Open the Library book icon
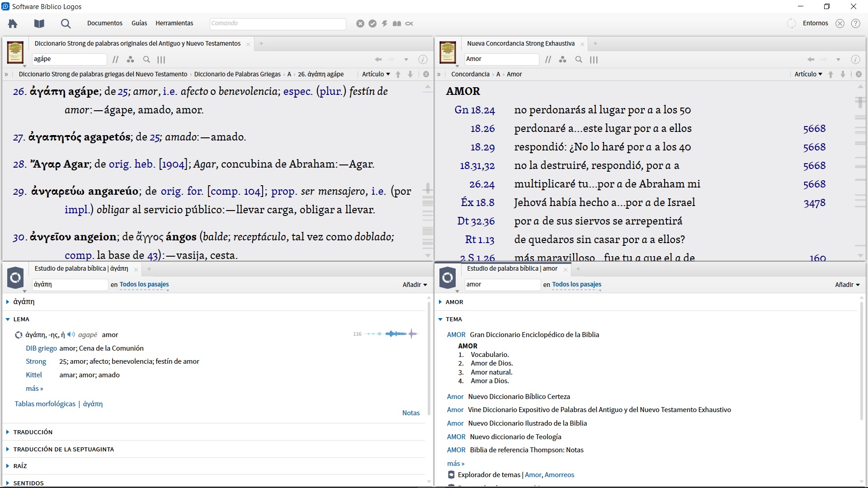This screenshot has width=868, height=488. pyautogui.click(x=39, y=23)
